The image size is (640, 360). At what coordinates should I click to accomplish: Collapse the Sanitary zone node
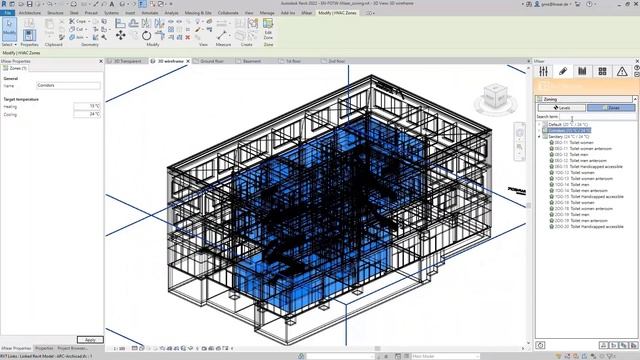pos(539,137)
